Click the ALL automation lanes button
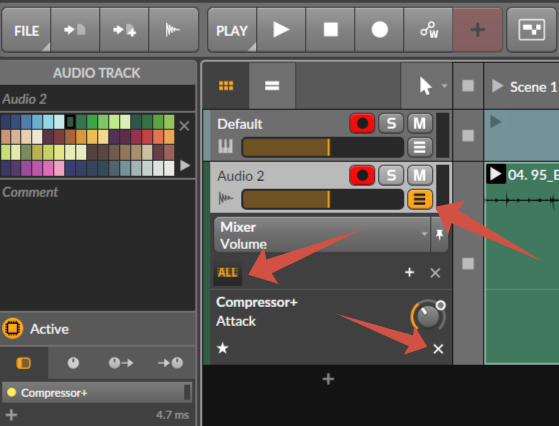The width and height of the screenshot is (559, 426). pos(227,273)
